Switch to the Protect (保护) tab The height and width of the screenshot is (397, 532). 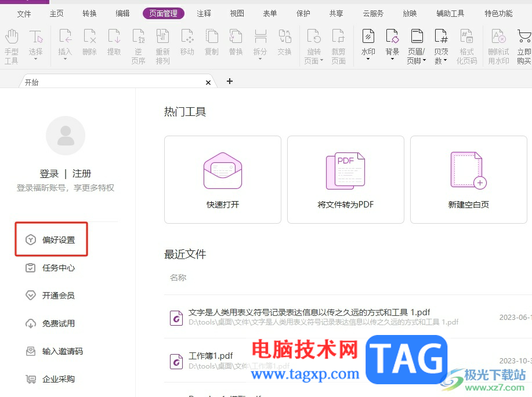(x=303, y=13)
